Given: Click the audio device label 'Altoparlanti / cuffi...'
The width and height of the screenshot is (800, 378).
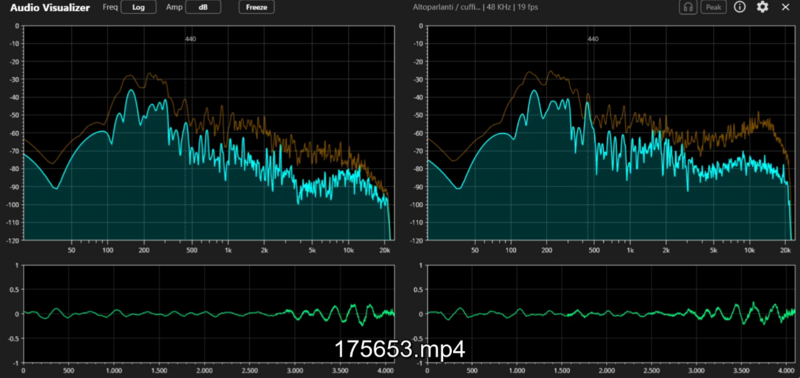Looking at the screenshot, I should pos(446,7).
